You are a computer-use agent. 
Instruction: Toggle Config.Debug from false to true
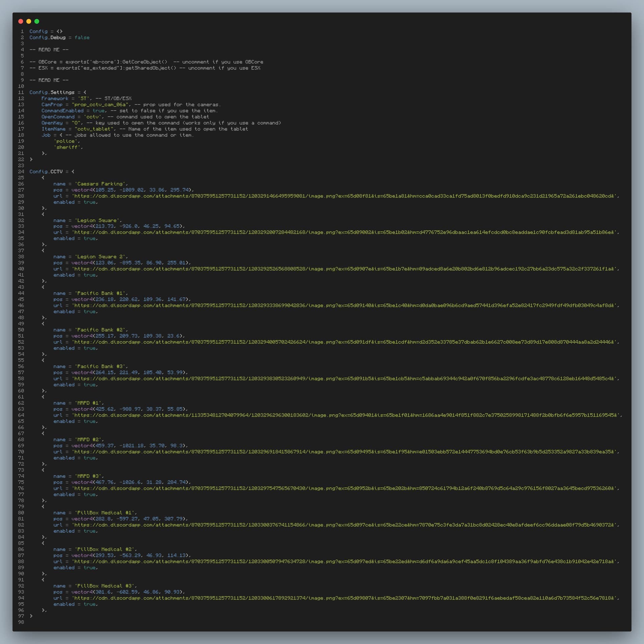(82, 38)
